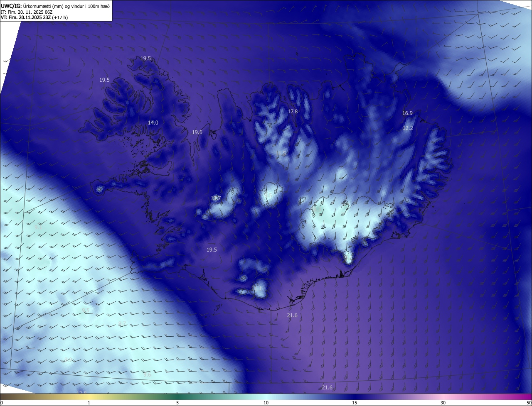Click the 'VT: Fim. 20.11.2025 23Z (+17 h)' line
The image size is (532, 406).
(35, 17)
